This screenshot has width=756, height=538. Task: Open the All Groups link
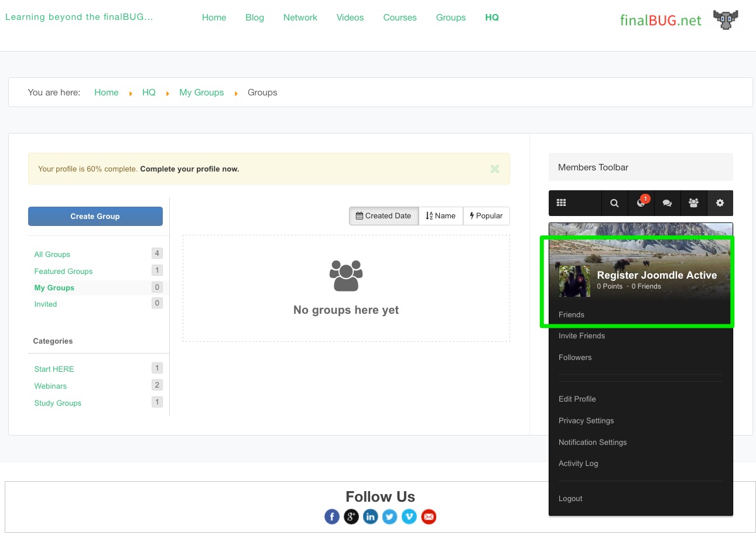(52, 255)
